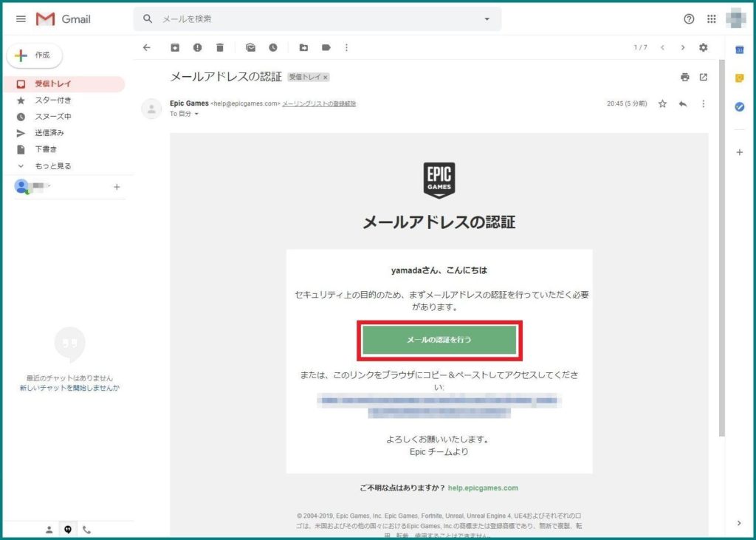The height and width of the screenshot is (540, 756).
Task: Open the email in a new window
Action: [x=704, y=78]
